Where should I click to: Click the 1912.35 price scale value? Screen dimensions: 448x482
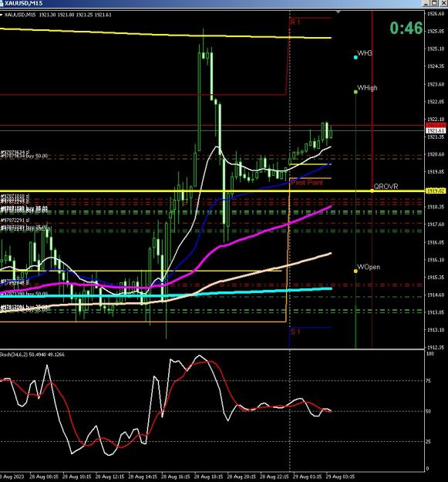click(436, 347)
